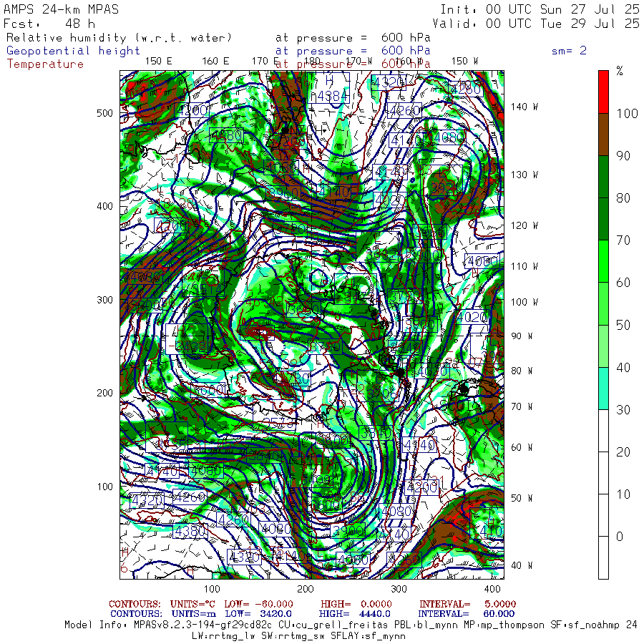The image size is (644, 644).
Task: Click the 'AMPS 24-km MPAS' title text
Action: [x=61, y=9]
